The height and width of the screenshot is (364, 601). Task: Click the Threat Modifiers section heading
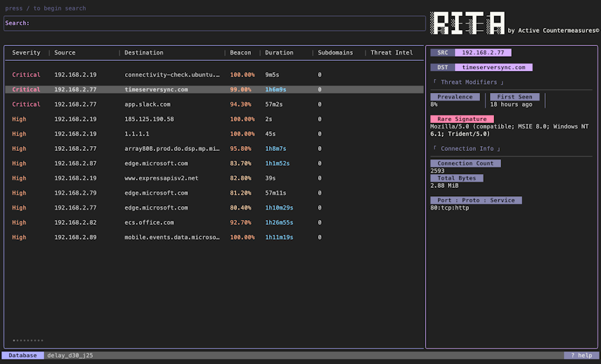pos(468,82)
